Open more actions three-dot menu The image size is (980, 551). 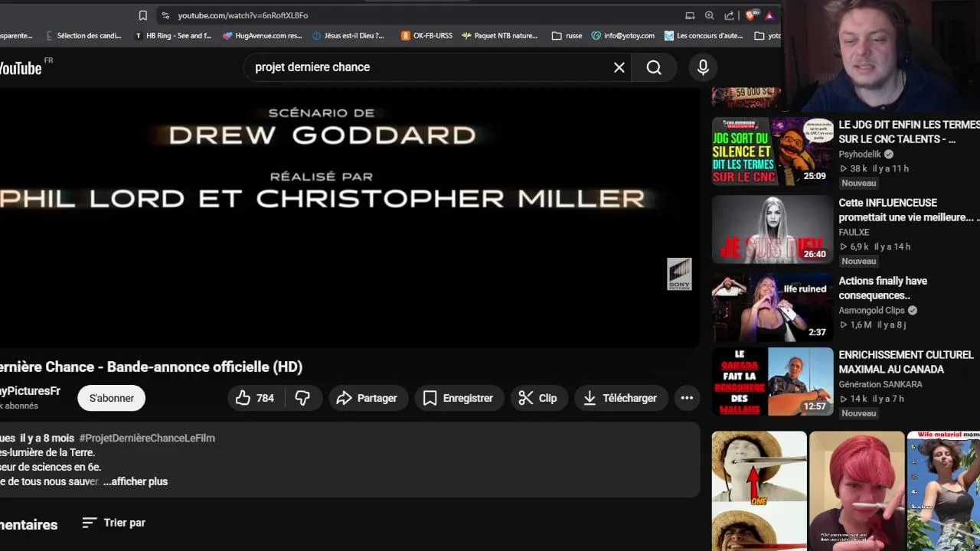click(687, 398)
